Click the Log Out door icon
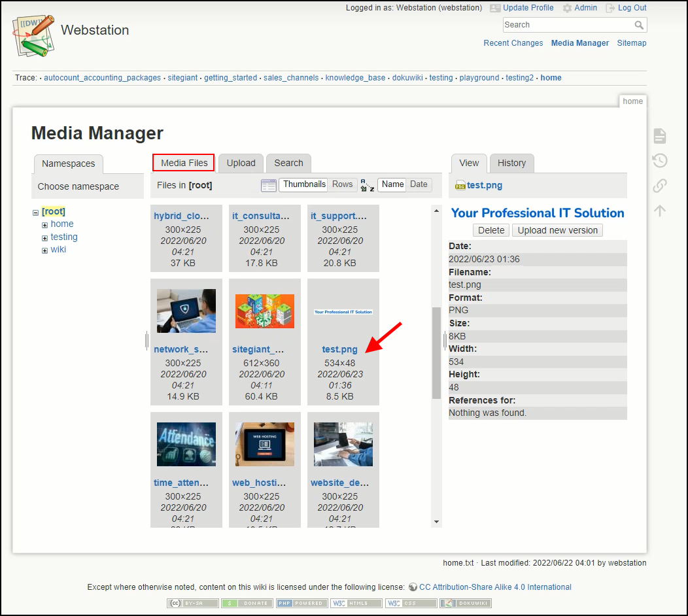The image size is (688, 616). 610,8
